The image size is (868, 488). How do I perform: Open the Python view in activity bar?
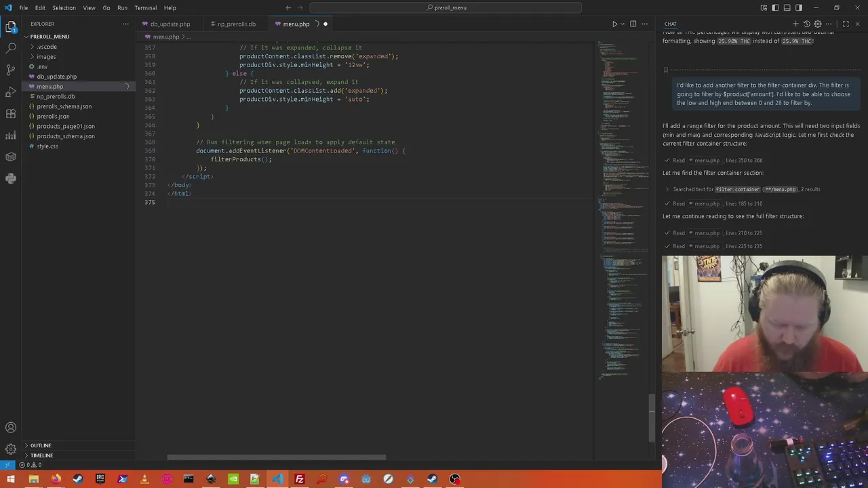(x=11, y=178)
